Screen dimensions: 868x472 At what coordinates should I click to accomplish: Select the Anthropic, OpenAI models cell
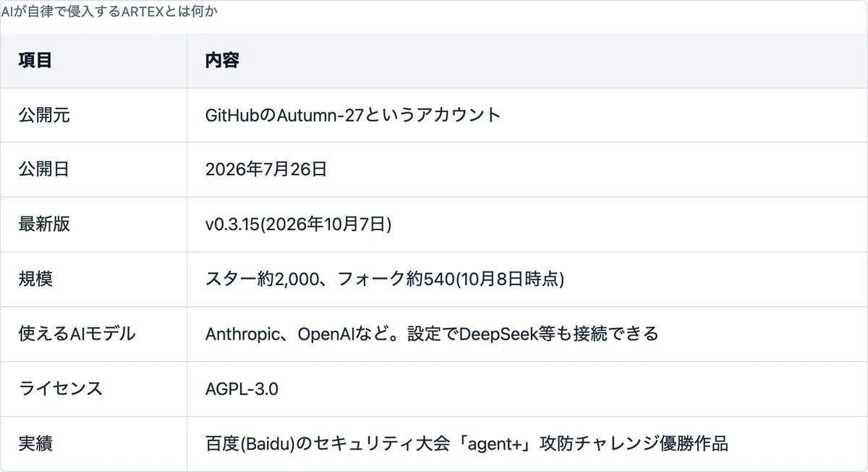527,334
